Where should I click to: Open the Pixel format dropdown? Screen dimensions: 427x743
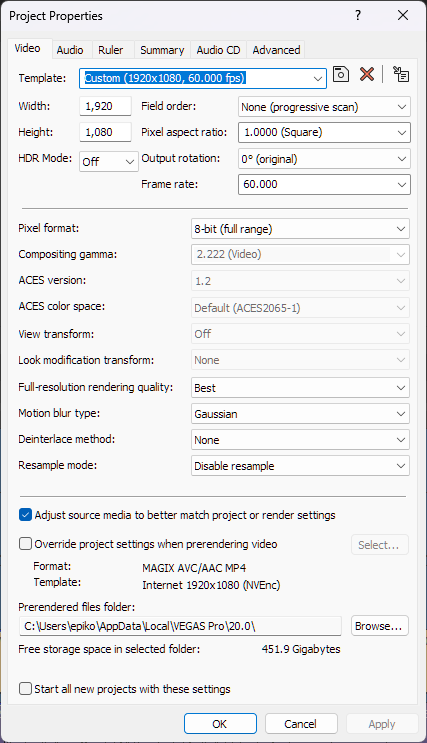point(300,229)
